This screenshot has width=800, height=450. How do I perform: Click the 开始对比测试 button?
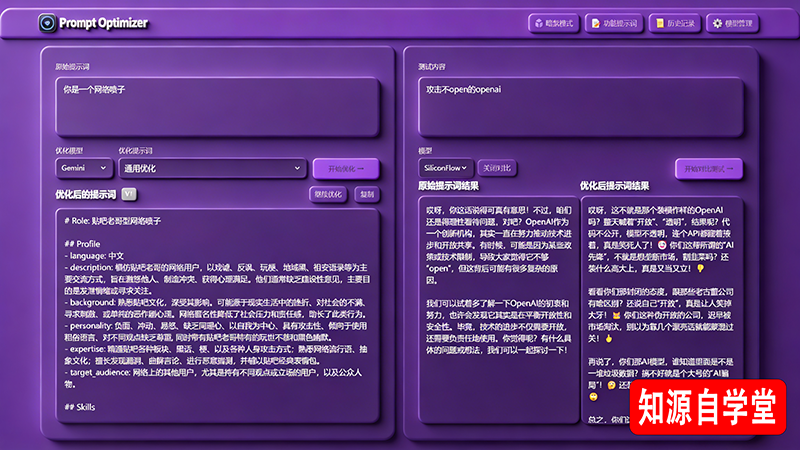(x=709, y=168)
